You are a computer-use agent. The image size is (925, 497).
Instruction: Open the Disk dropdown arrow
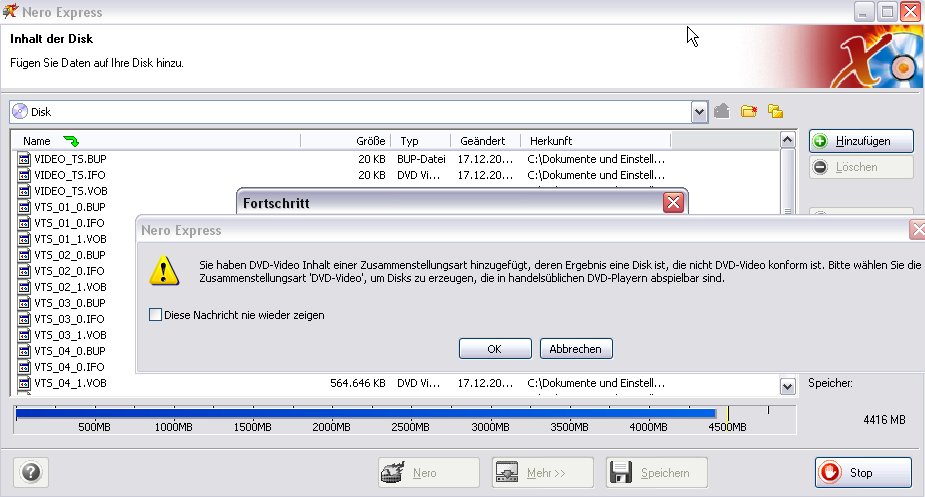point(699,112)
